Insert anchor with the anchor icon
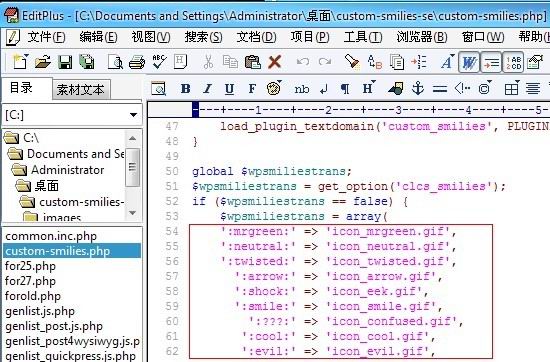Viewport: 550px width, 362px height. pos(418,88)
